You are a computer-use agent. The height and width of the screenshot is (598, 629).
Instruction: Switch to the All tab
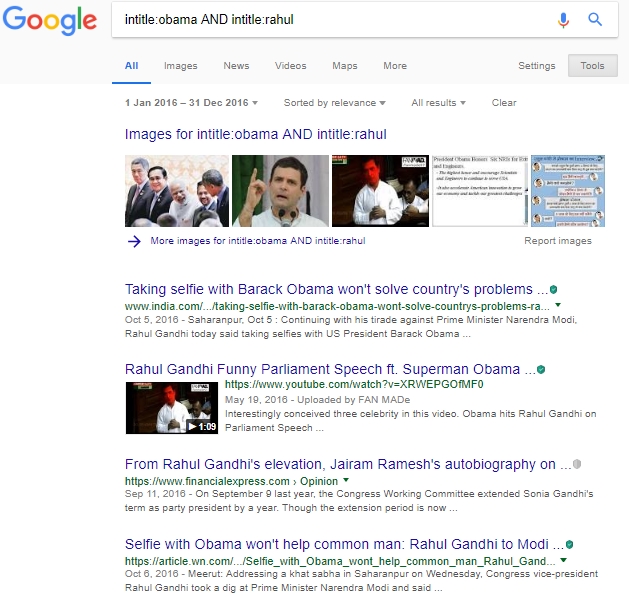click(131, 66)
